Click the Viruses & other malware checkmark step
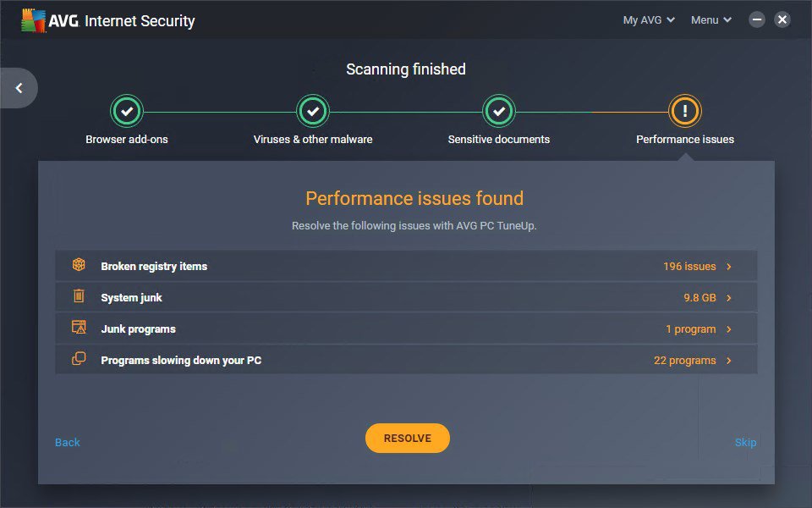812x508 pixels. (x=313, y=111)
